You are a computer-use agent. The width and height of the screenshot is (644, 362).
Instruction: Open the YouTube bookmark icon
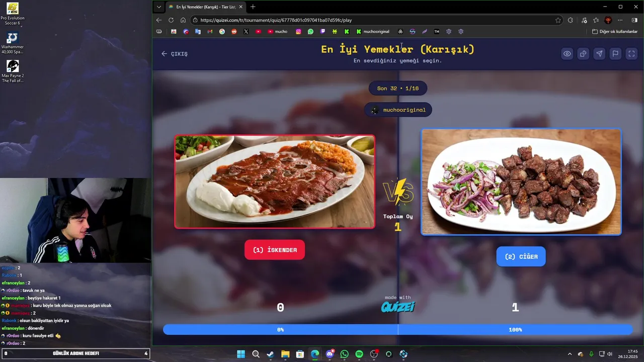258,31
